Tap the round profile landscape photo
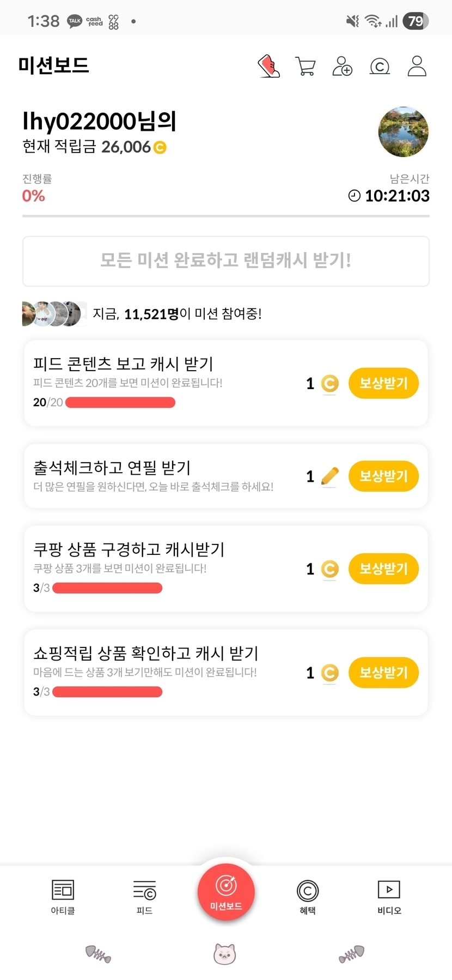The image size is (452, 980). point(403,132)
